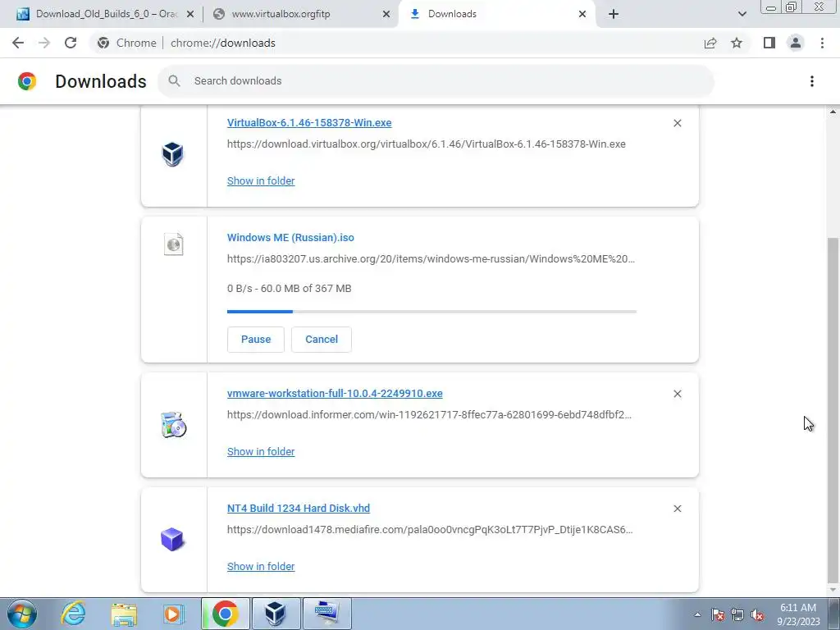Open Chrome's three-dot main menu
The image size is (840, 630).
(x=822, y=43)
